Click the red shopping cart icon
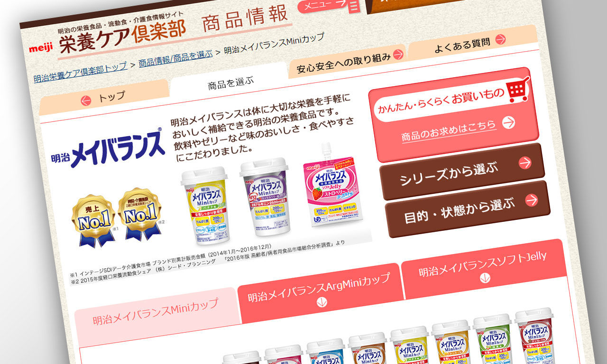The image size is (607, 364). tap(518, 89)
